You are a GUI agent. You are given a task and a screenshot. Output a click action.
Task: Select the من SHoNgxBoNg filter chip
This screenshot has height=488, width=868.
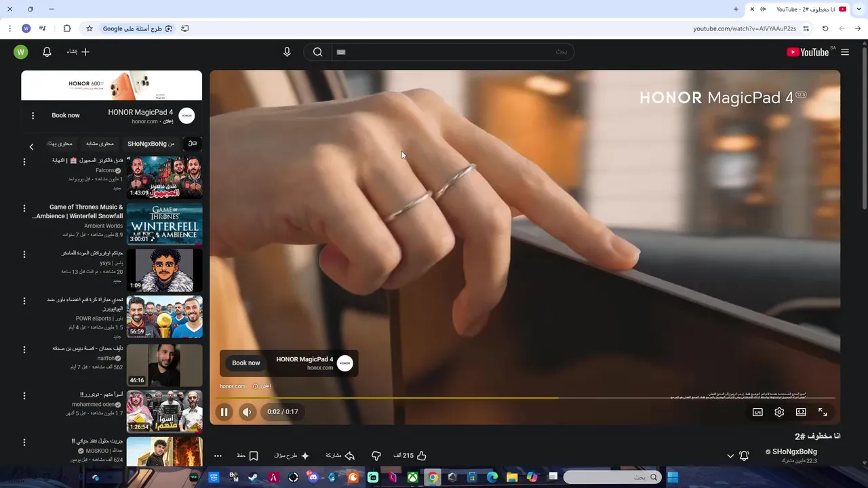[x=151, y=144]
